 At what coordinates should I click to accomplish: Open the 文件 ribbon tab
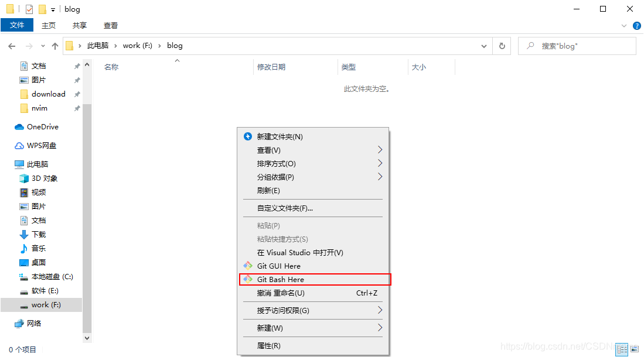coord(17,25)
